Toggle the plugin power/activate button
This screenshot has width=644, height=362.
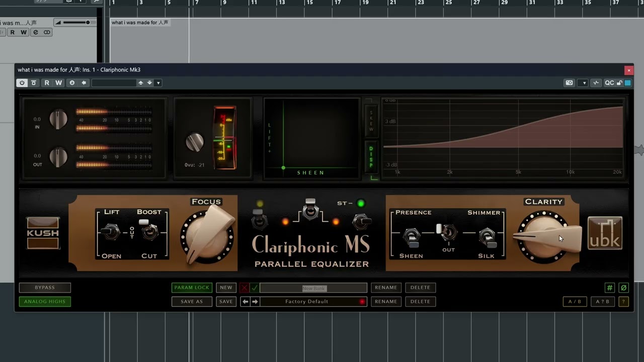22,83
